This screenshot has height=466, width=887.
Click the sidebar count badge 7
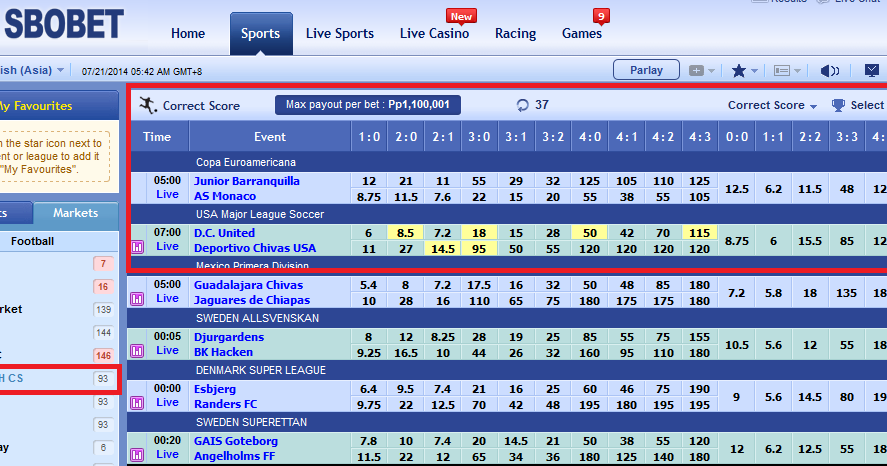coord(103,264)
